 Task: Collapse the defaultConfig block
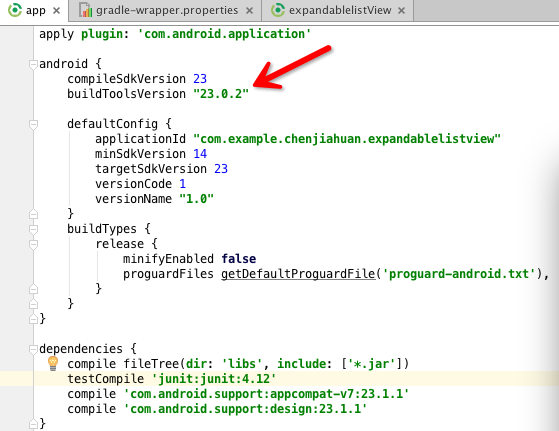tap(33, 124)
